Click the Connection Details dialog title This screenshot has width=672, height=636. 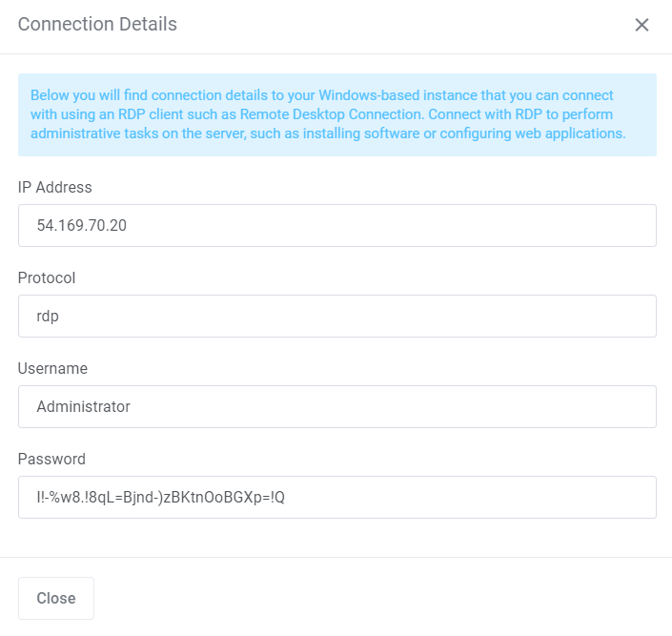click(x=97, y=25)
